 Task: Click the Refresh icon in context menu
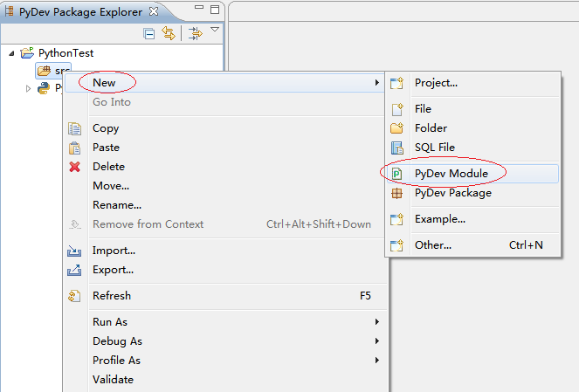[75, 296]
